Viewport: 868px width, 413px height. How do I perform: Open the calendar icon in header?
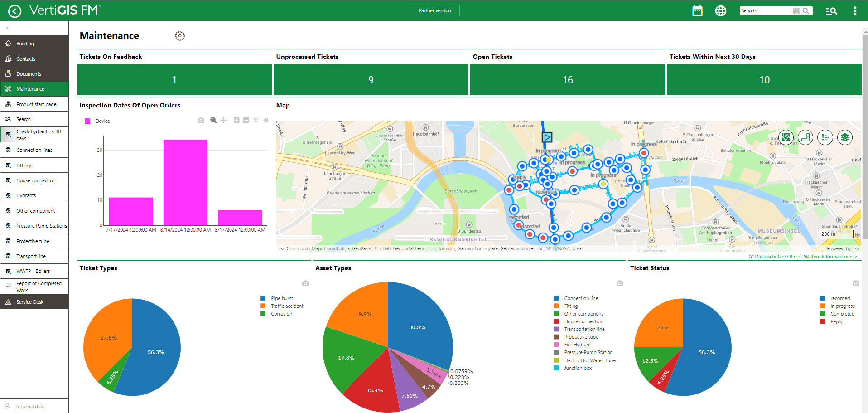(697, 11)
